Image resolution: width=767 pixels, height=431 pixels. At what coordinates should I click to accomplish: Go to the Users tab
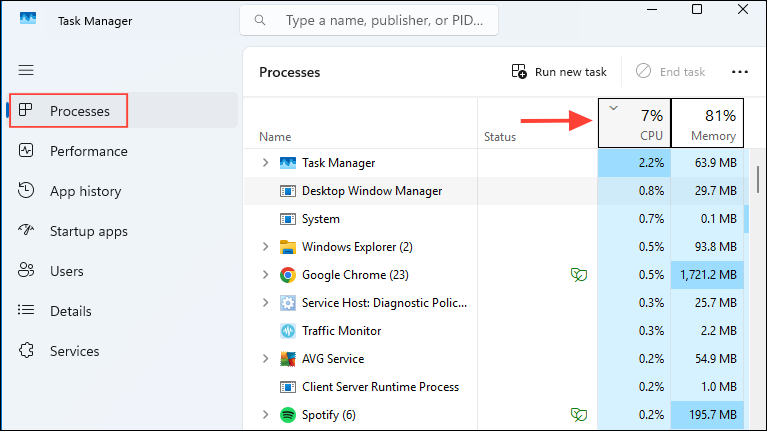122,271
